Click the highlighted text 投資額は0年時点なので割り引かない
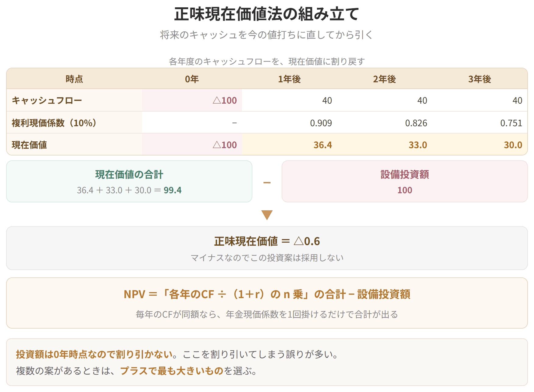 94,355
